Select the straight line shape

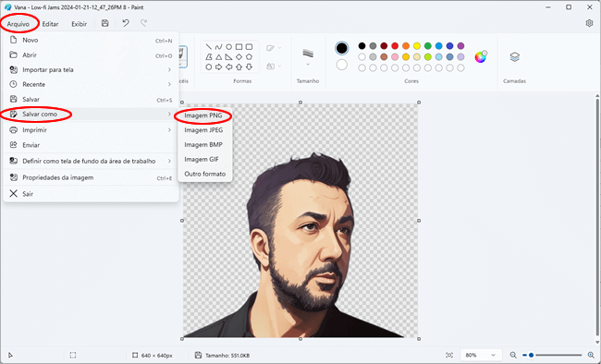click(x=209, y=47)
